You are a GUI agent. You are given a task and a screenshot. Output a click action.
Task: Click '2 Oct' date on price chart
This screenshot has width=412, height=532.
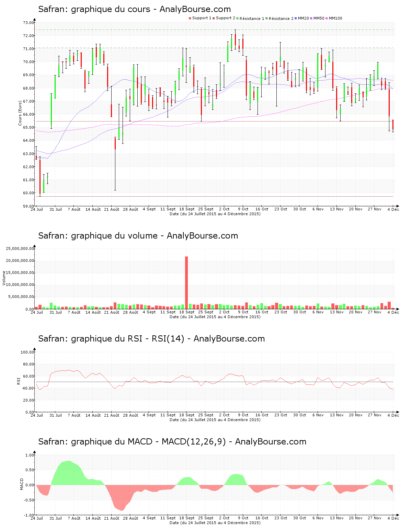point(224,209)
